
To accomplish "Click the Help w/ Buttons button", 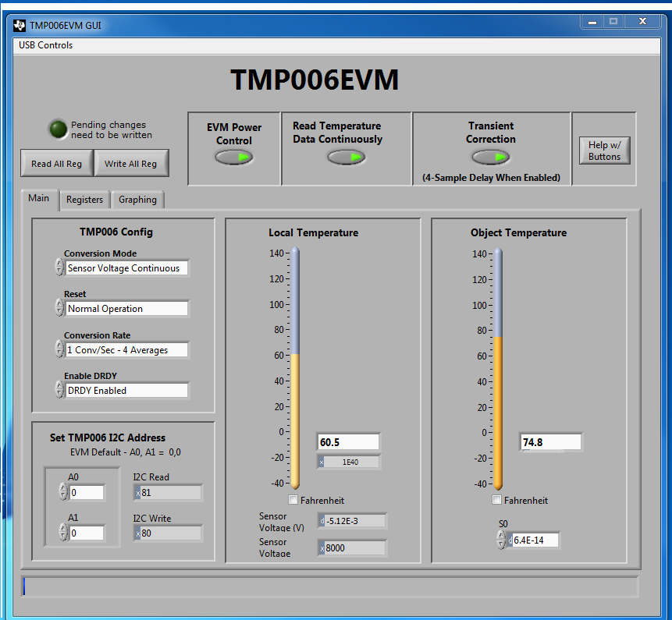I will coord(604,151).
